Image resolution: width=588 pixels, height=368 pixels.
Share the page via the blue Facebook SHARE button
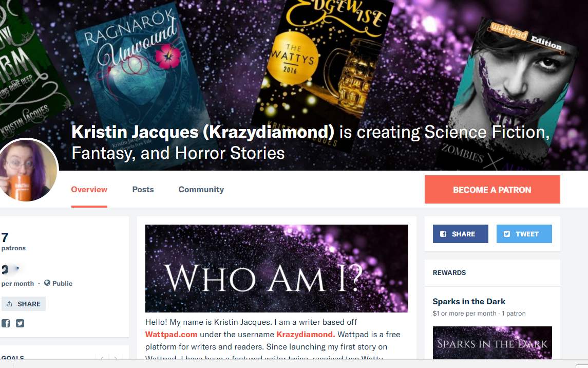pyautogui.click(x=460, y=234)
